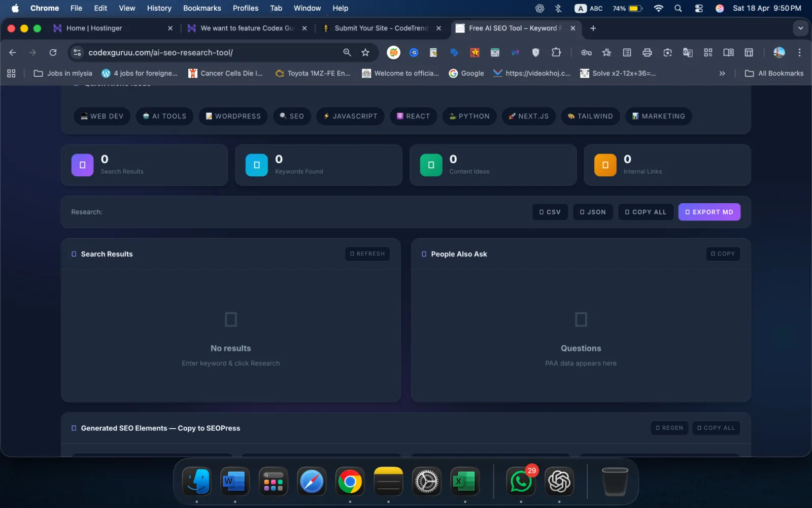
Task: Click the Export MD button
Action: click(709, 212)
